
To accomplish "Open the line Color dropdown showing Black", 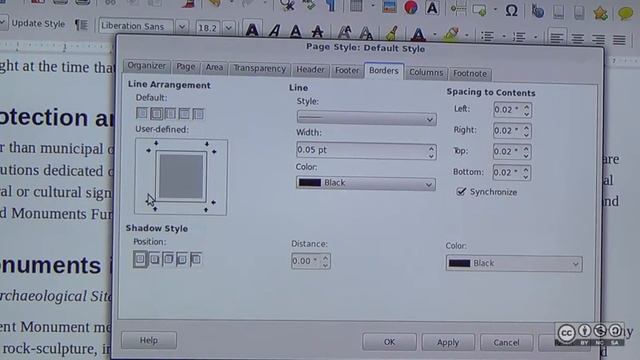I will [366, 183].
